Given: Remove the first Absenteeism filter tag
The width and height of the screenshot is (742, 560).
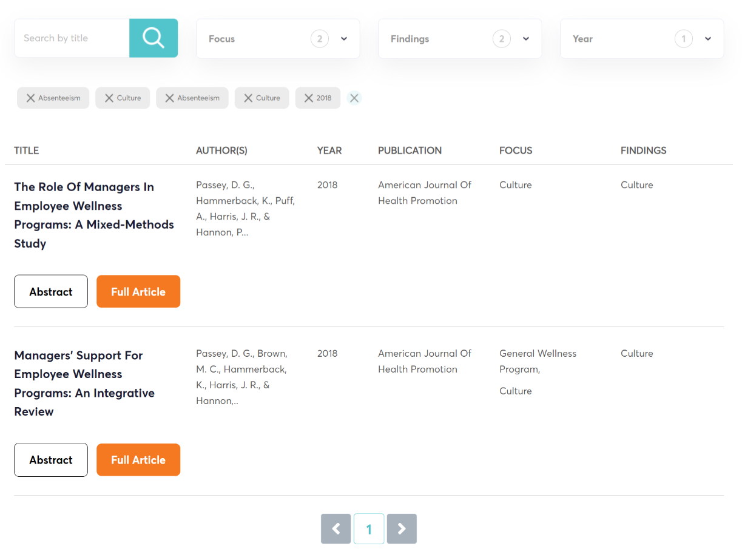Looking at the screenshot, I should [x=30, y=98].
